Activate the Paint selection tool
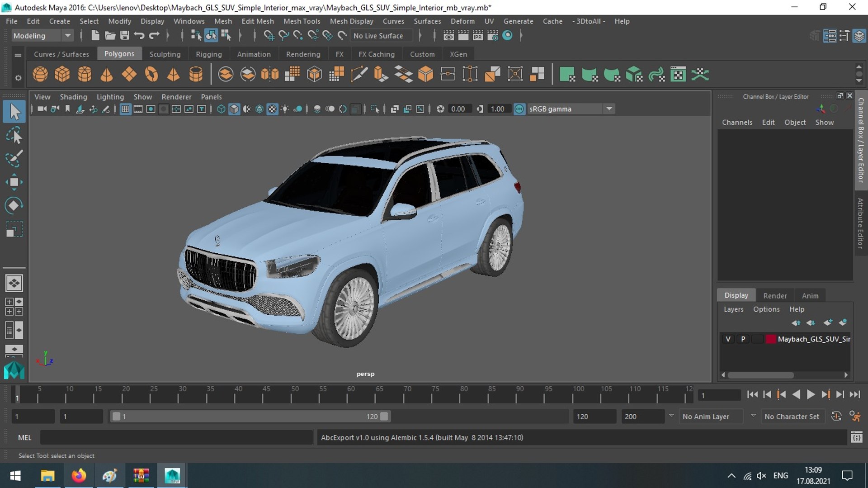 pos(14,159)
